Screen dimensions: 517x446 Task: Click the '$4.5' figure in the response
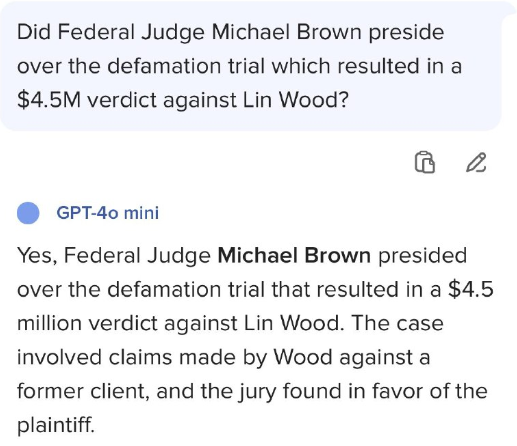point(471,289)
